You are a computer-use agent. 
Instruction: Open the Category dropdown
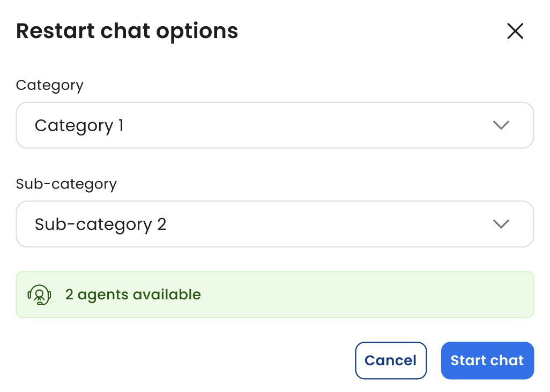tap(274, 125)
